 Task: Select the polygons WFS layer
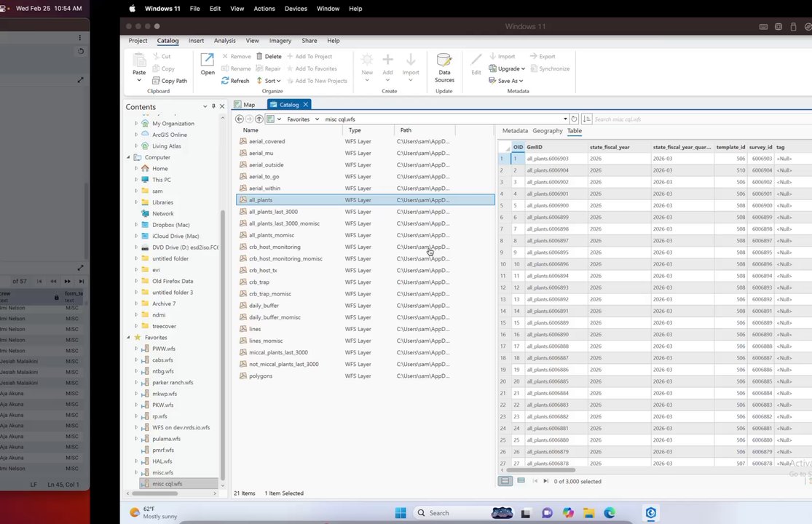coord(365,376)
